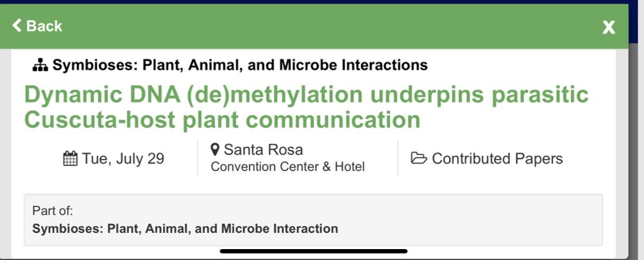644x260 pixels.
Task: Click the 'Part of:' label
Action: coord(53,211)
